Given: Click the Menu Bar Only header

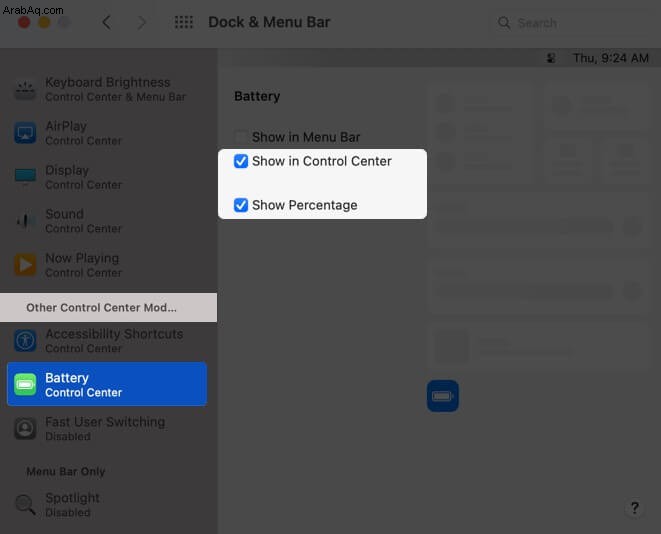Looking at the screenshot, I should pyautogui.click(x=66, y=471).
